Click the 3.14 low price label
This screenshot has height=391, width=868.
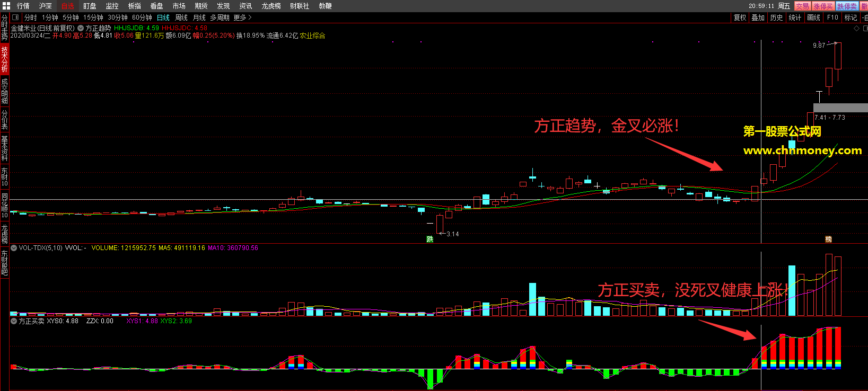pos(453,234)
